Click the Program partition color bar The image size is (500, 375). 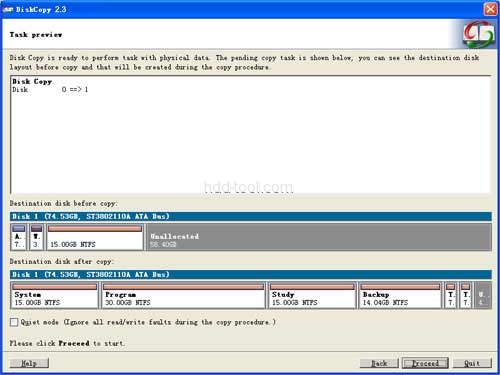[x=183, y=287]
